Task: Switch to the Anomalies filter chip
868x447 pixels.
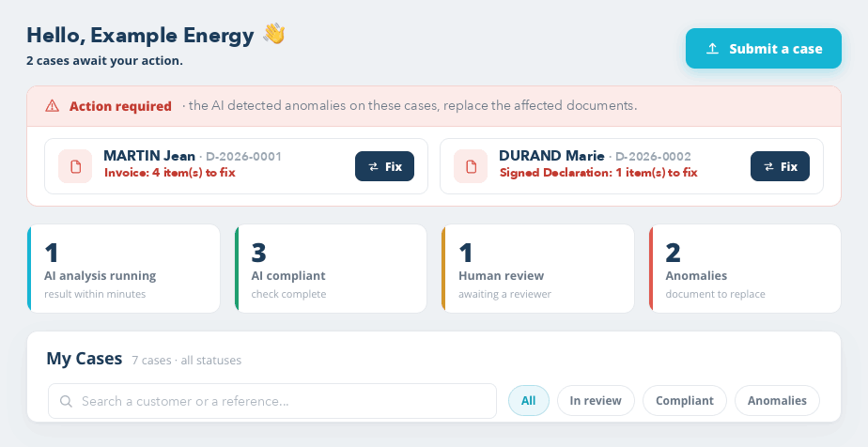Action: point(777,401)
